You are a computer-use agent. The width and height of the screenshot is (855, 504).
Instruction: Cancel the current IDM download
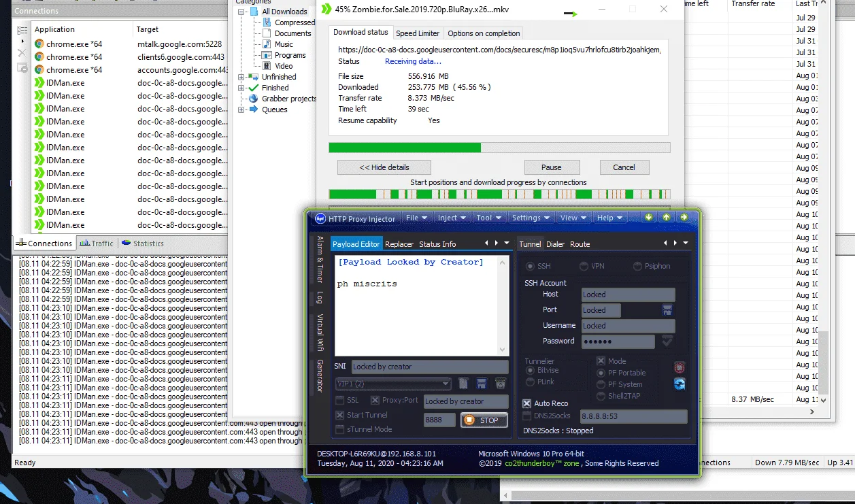tap(624, 167)
